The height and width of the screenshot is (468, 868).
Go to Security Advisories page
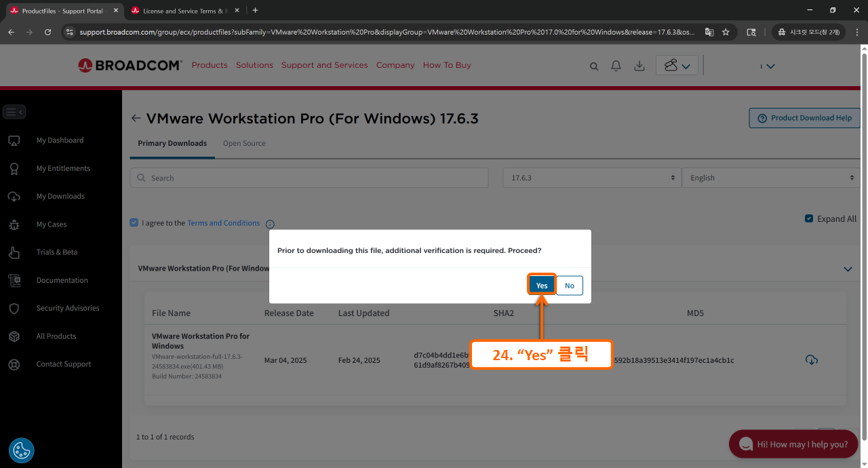coord(68,308)
